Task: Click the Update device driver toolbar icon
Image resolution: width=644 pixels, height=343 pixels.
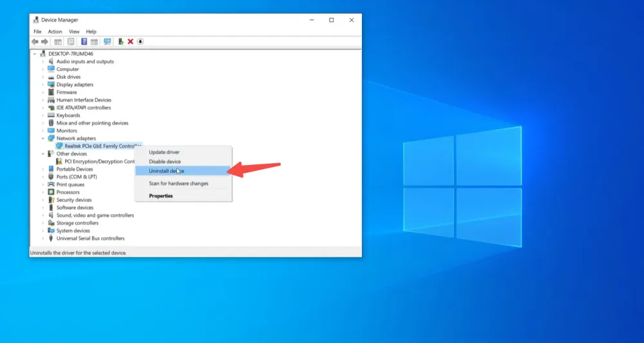Action: [x=121, y=41]
